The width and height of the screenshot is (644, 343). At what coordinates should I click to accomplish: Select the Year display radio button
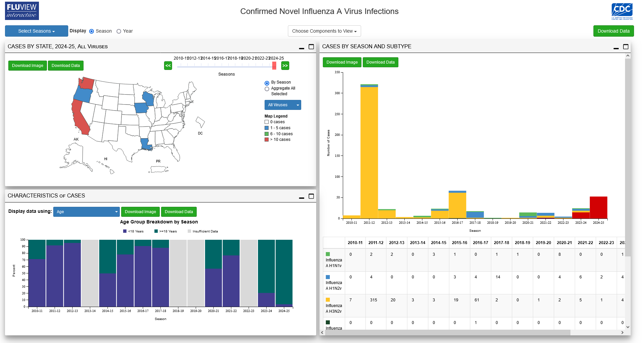click(x=119, y=31)
